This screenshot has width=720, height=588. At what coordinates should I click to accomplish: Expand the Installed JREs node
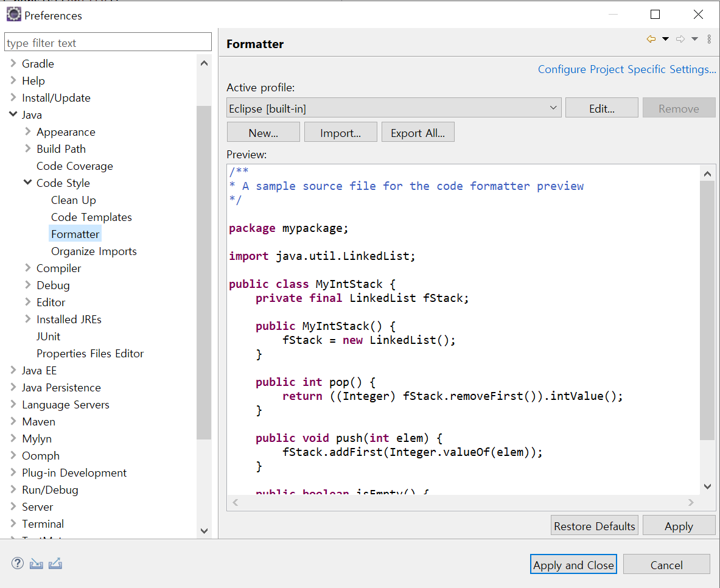pyautogui.click(x=28, y=319)
